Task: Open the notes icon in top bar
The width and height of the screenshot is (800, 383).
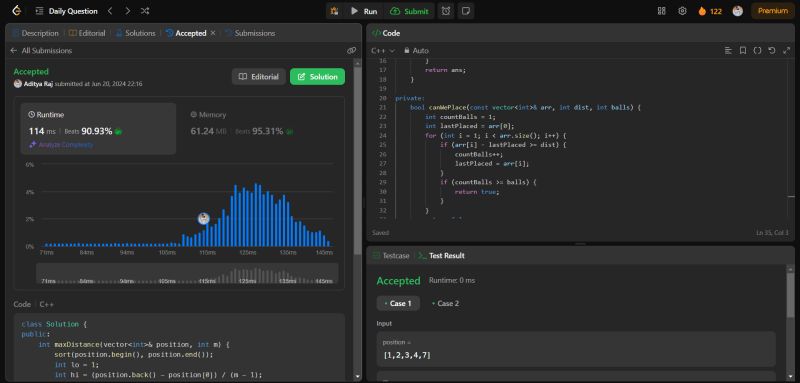Action: click(465, 11)
